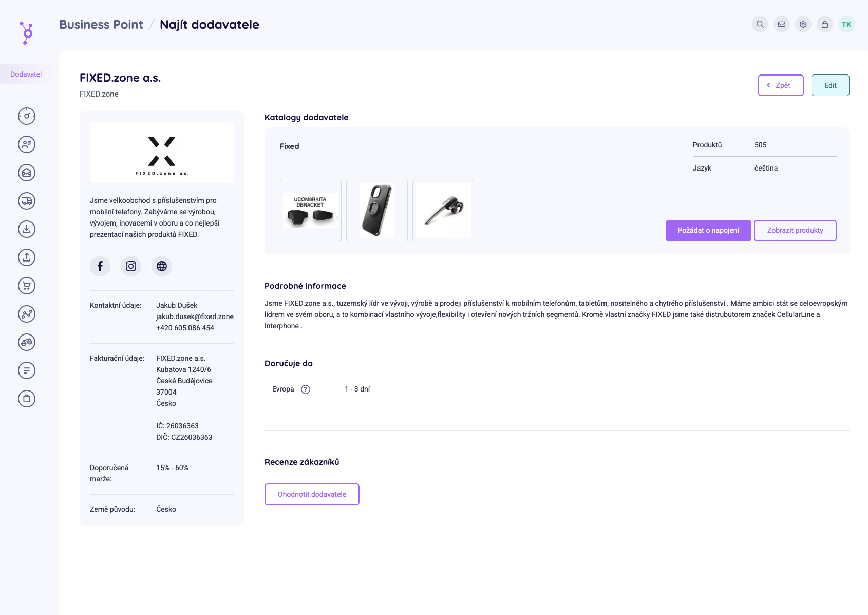Screen dimensions: 868x615
Task: Click the purple app logo
Action: point(27,33)
